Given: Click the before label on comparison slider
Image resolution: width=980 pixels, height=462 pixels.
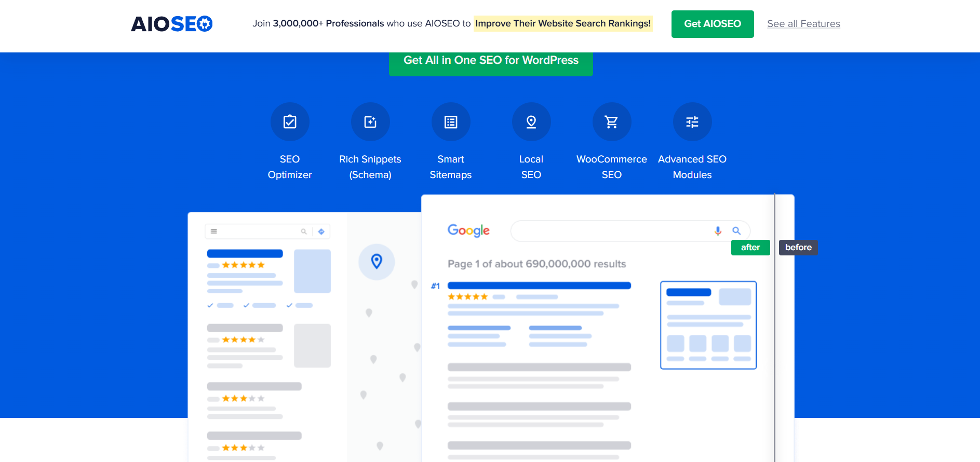Looking at the screenshot, I should [798, 248].
